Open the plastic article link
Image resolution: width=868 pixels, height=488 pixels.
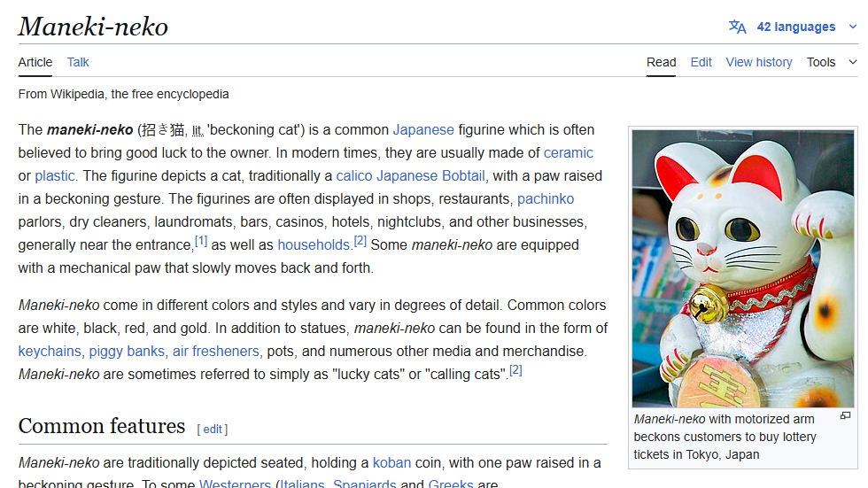coord(54,176)
